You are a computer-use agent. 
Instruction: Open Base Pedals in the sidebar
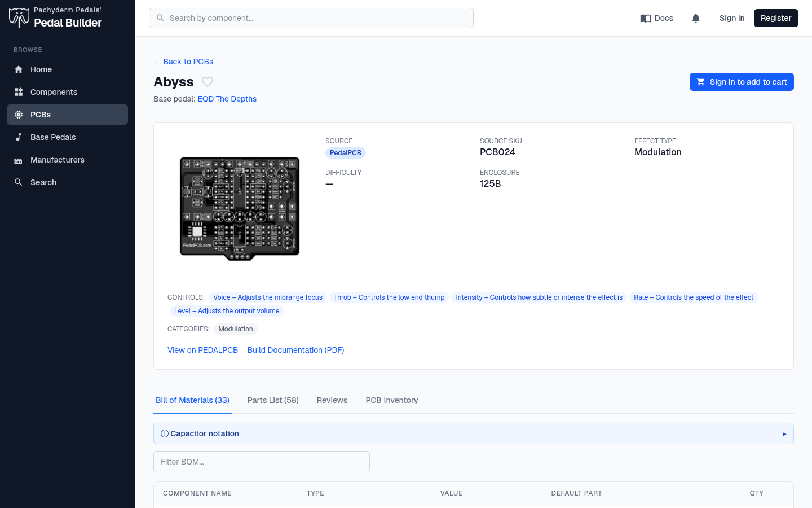(x=67, y=137)
